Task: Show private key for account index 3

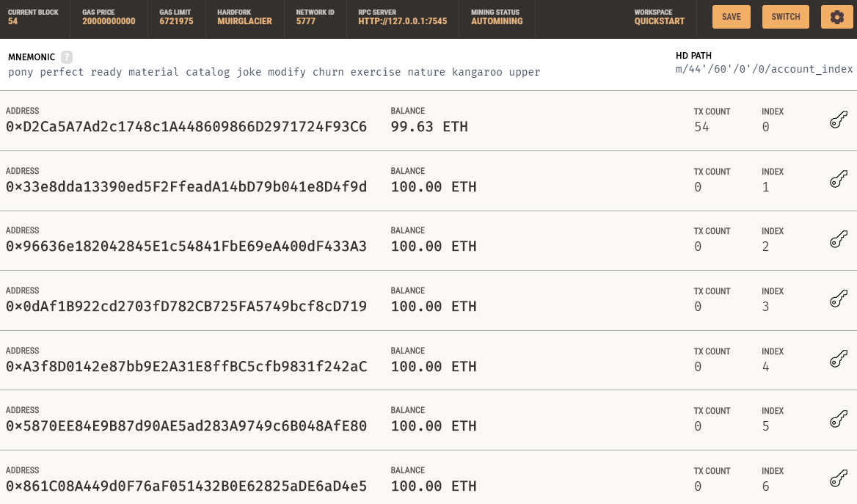Action: point(839,299)
